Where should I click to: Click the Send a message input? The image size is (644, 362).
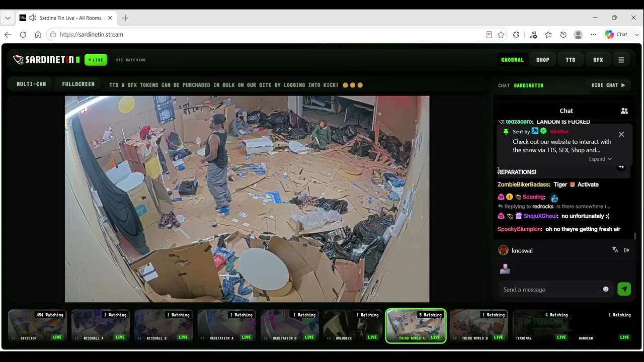tap(551, 290)
